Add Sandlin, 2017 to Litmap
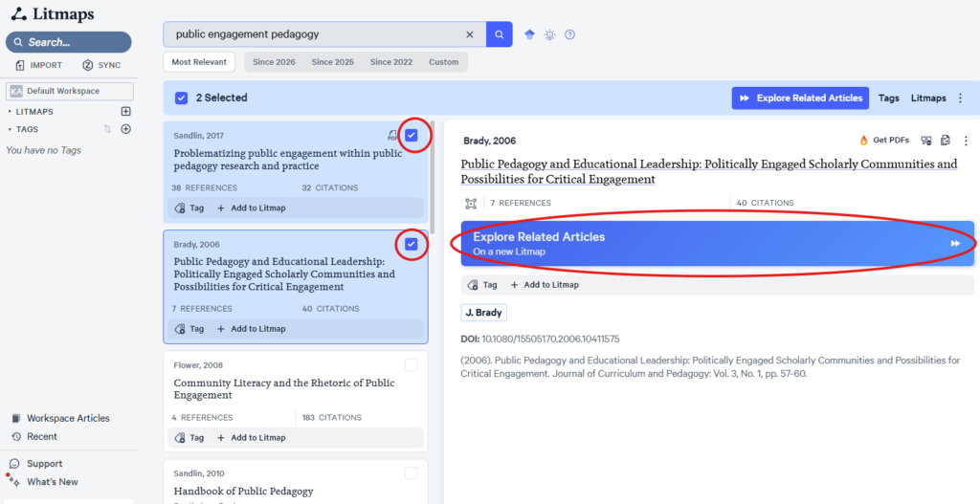 252,208
